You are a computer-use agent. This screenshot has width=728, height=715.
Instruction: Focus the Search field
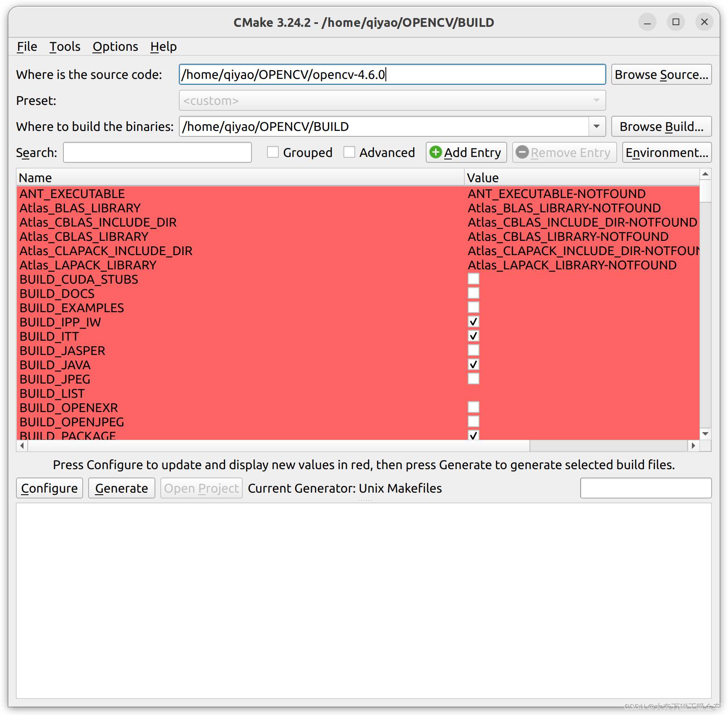click(x=157, y=152)
